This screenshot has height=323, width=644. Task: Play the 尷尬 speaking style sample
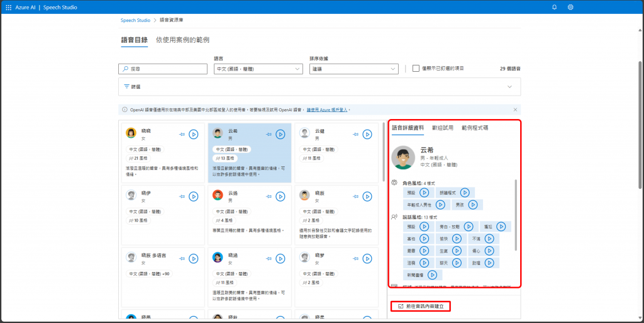click(501, 227)
